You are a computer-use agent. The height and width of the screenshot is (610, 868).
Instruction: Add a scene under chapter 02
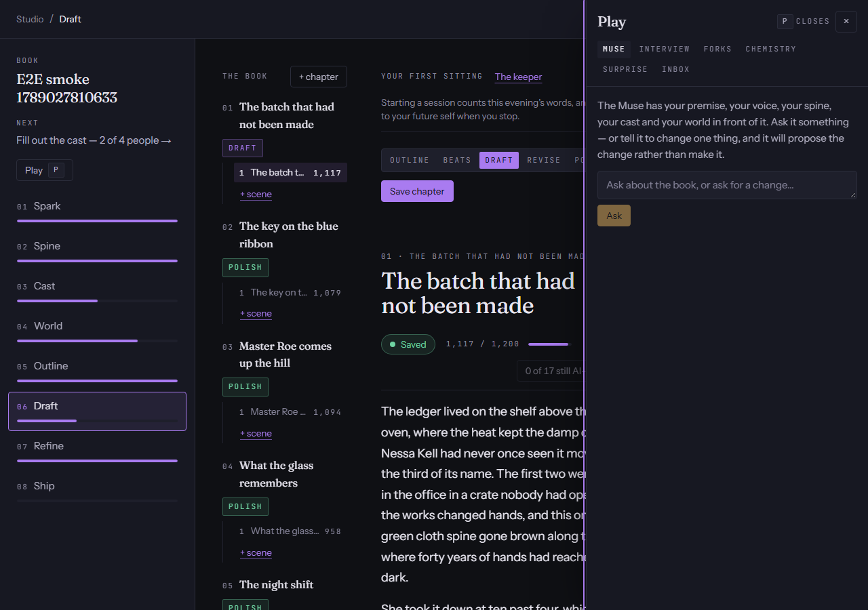[256, 314]
